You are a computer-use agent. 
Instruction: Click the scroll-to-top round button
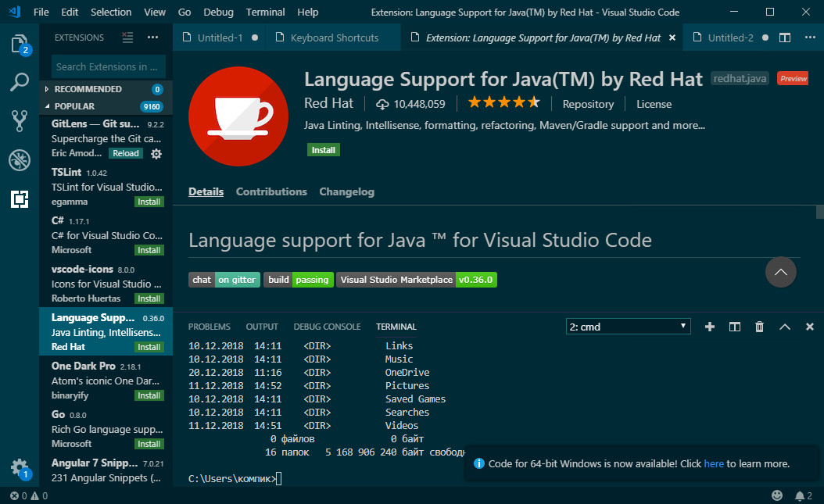[781, 272]
